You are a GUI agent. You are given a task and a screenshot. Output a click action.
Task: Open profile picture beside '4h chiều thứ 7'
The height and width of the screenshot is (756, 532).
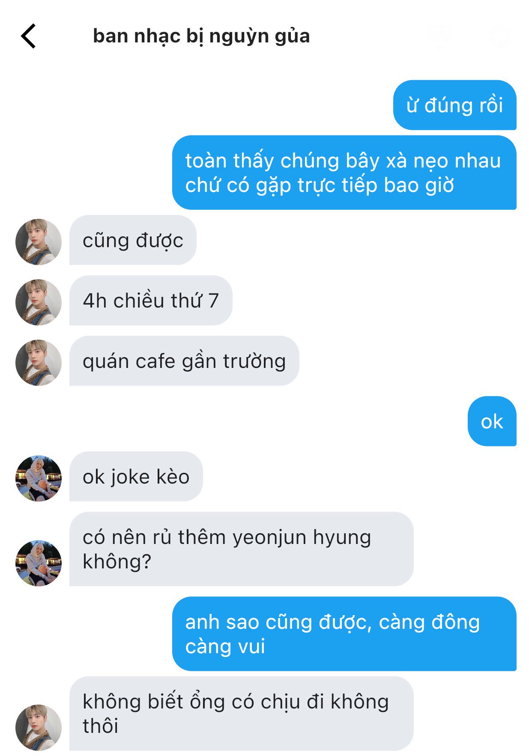[39, 302]
